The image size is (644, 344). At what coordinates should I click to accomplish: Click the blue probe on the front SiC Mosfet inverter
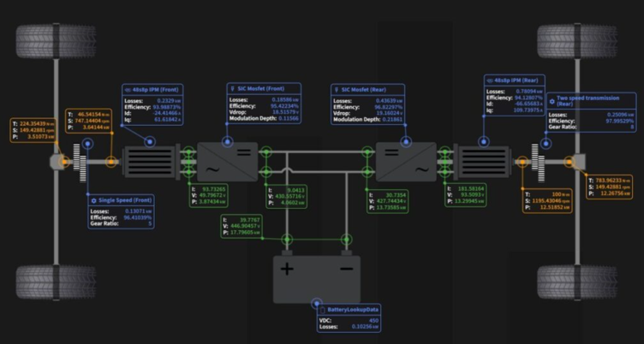[228, 142]
